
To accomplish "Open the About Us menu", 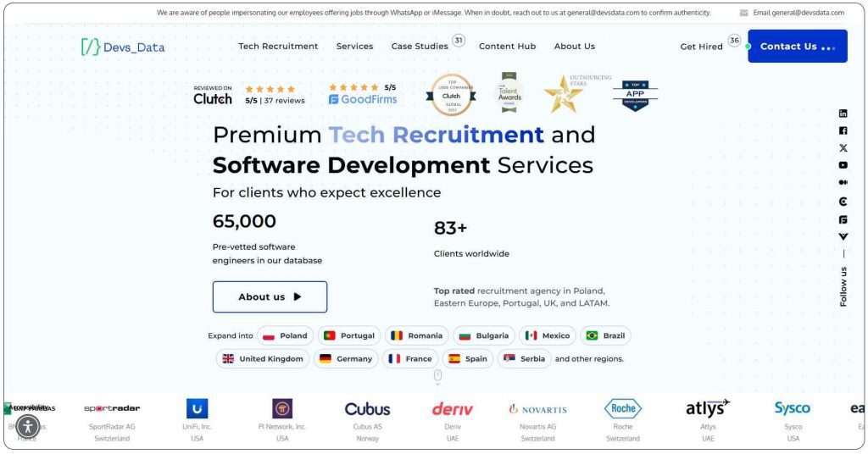I will (574, 47).
